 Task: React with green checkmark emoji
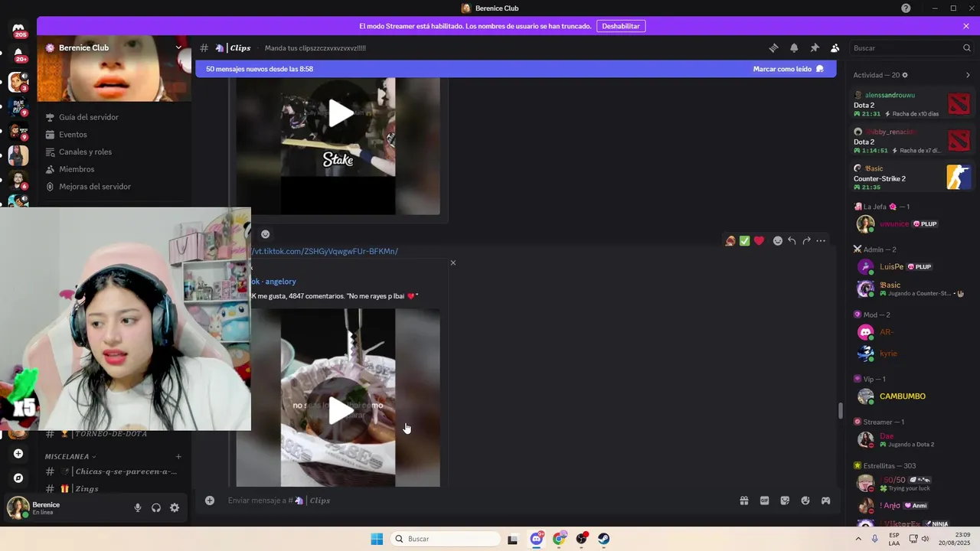pos(744,241)
